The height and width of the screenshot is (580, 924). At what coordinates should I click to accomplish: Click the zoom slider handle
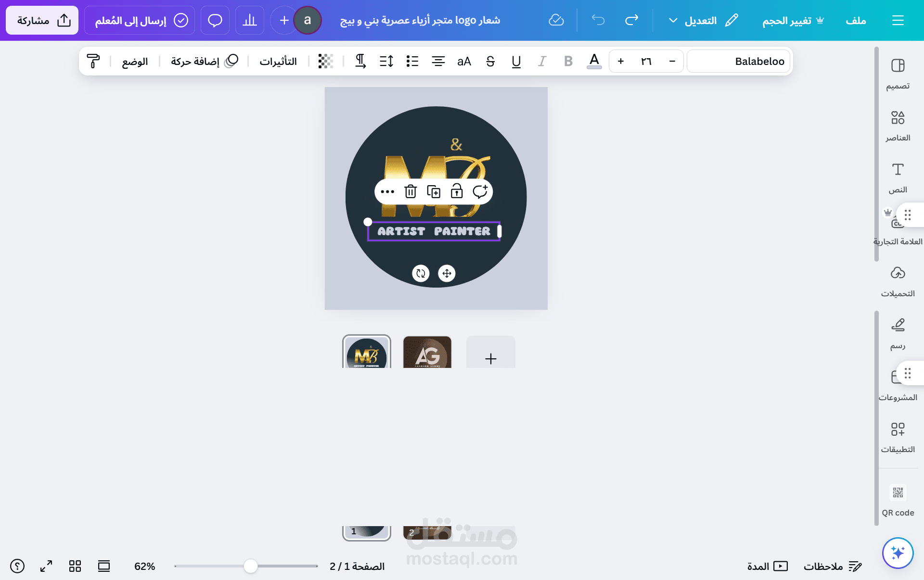(250, 566)
